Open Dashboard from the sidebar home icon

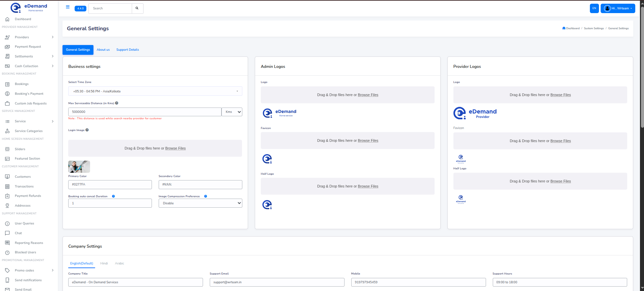[7, 19]
